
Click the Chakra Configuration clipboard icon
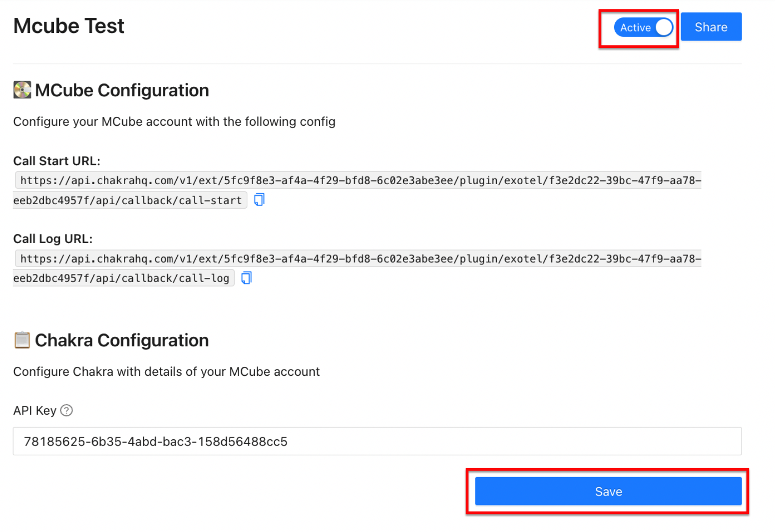point(22,340)
